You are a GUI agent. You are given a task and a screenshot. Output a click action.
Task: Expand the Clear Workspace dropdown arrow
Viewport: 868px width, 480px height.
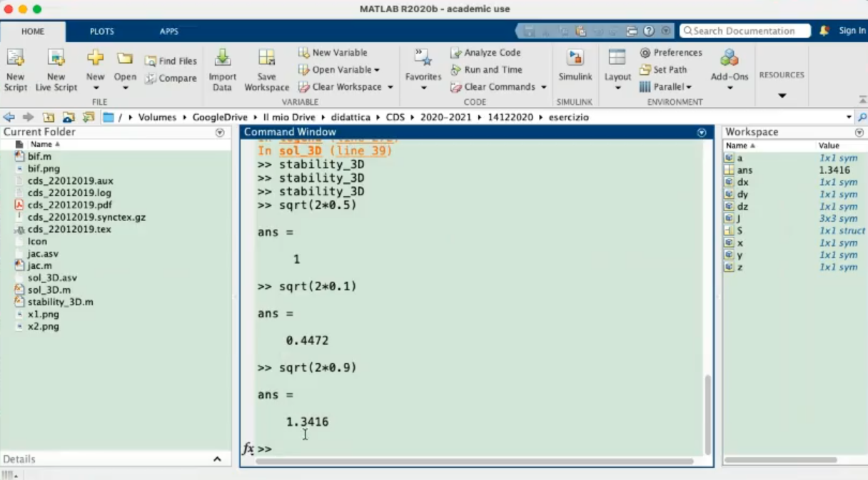pos(390,87)
